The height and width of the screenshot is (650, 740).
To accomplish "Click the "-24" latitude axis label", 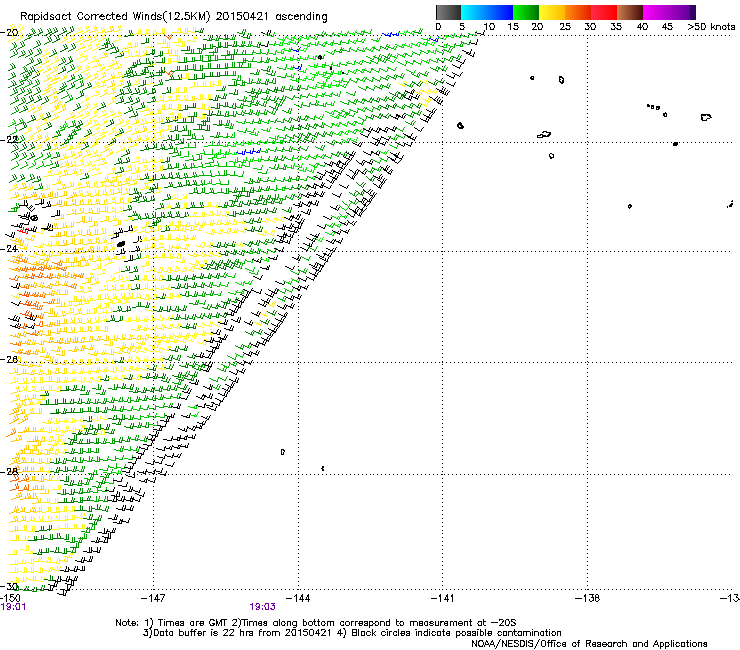I will click(9, 249).
